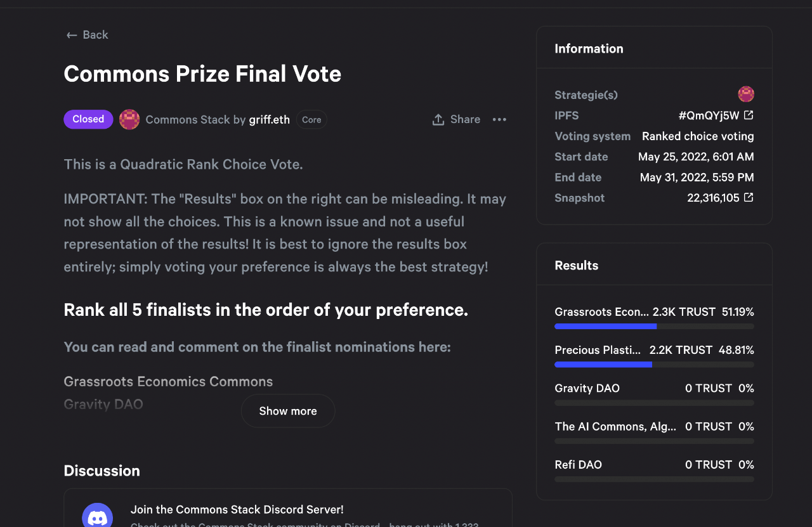
Task: Open the IPFS external link icon
Action: [749, 115]
